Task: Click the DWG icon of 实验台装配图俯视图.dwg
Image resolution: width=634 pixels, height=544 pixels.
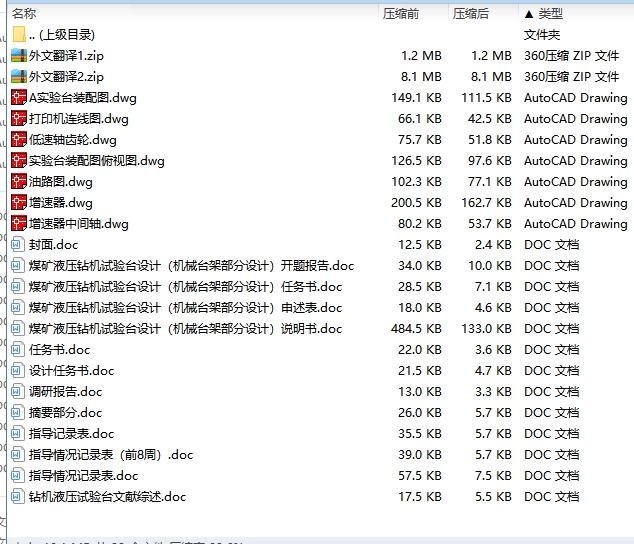Action: coord(19,161)
